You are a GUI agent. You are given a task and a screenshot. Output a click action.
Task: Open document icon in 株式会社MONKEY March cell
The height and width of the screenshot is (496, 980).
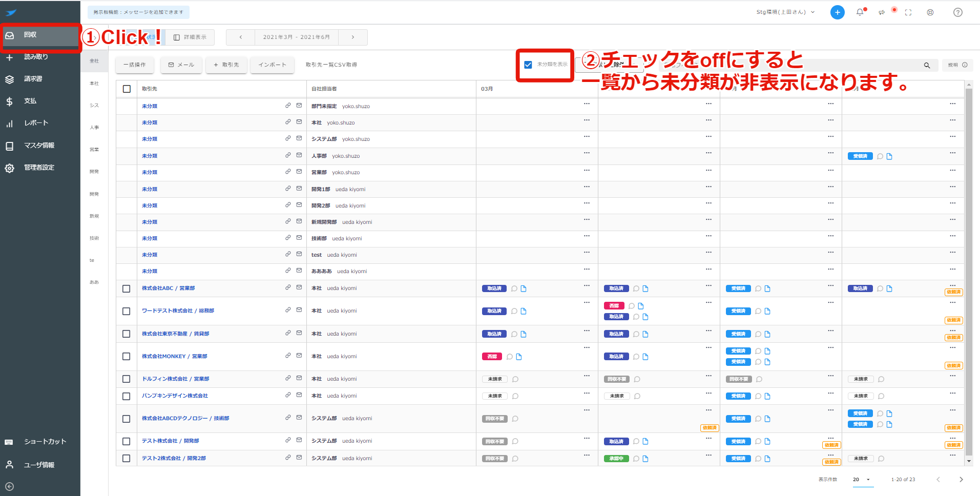tap(519, 357)
